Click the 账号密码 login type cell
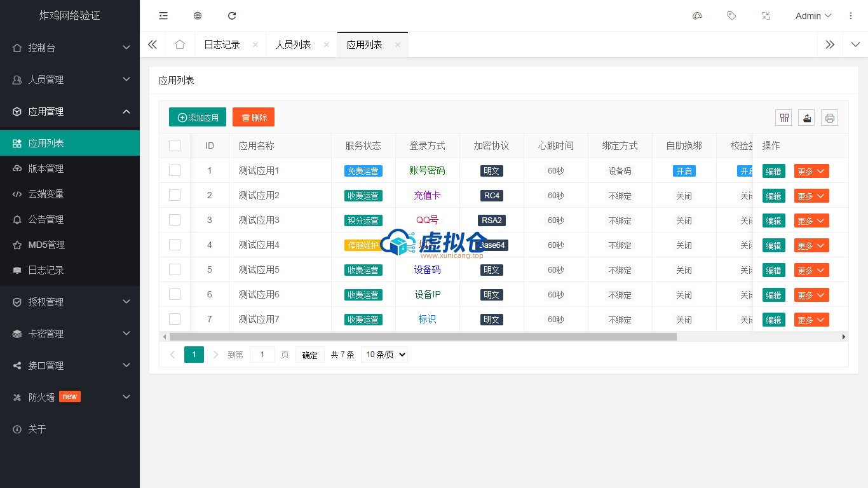The image size is (868, 488). (x=427, y=170)
